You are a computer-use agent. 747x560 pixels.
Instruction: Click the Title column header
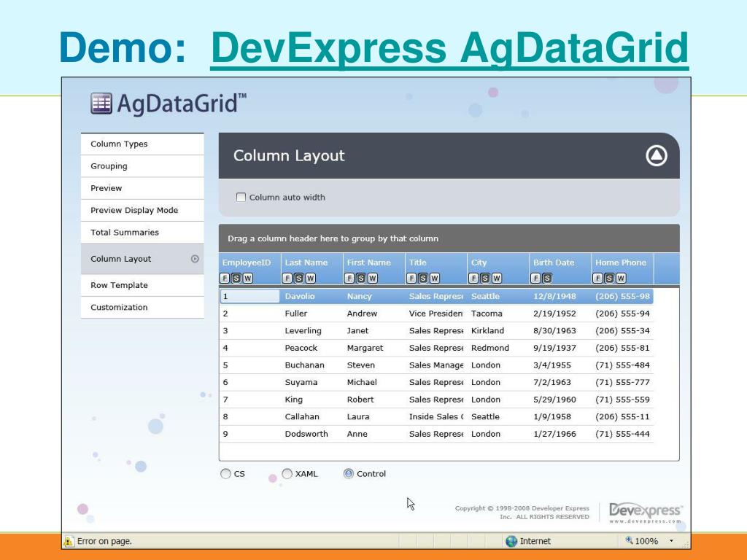(436, 269)
